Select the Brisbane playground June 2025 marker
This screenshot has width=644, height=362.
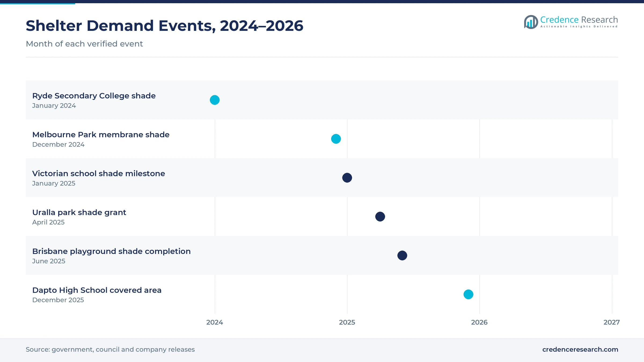402,256
